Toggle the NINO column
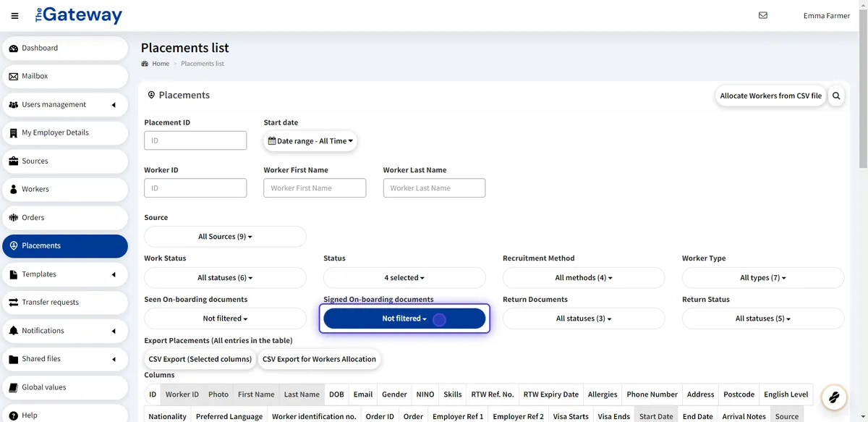 (x=425, y=394)
